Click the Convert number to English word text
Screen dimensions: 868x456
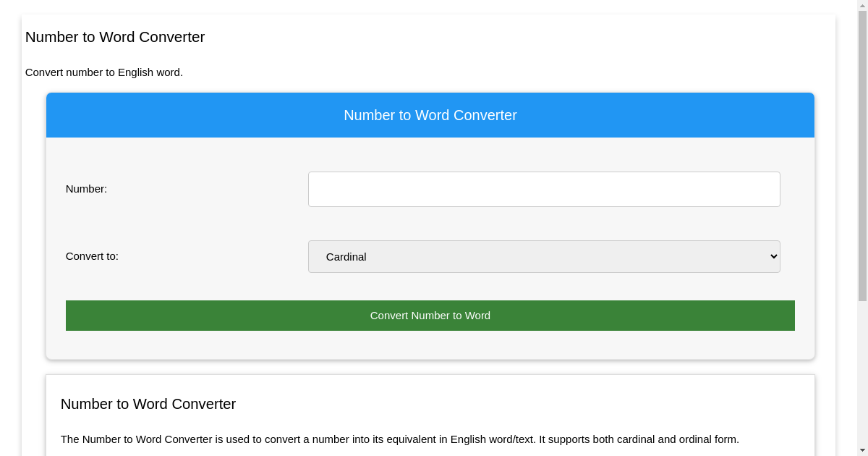click(103, 72)
